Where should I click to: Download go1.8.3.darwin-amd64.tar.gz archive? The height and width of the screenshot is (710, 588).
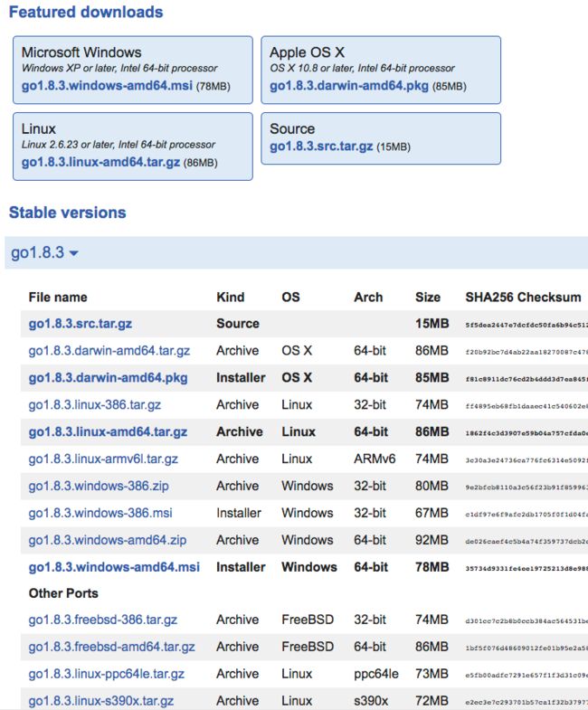coord(109,351)
